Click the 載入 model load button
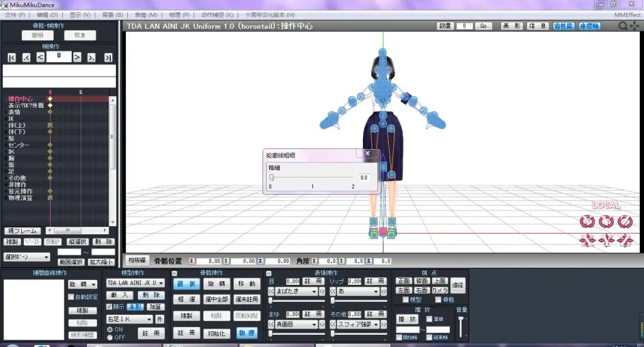Screen dimensions: 644x347 120,295
